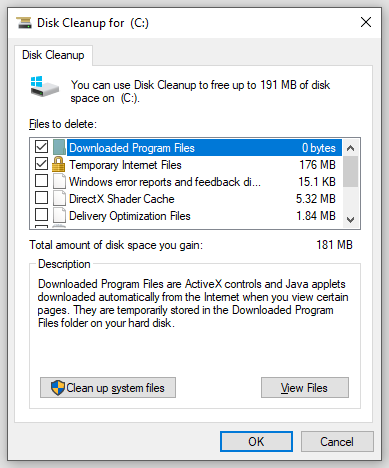Image resolution: width=389 pixels, height=468 pixels.
Task: Click the padlock icon for Temporary Internet Files
Action: tap(59, 164)
